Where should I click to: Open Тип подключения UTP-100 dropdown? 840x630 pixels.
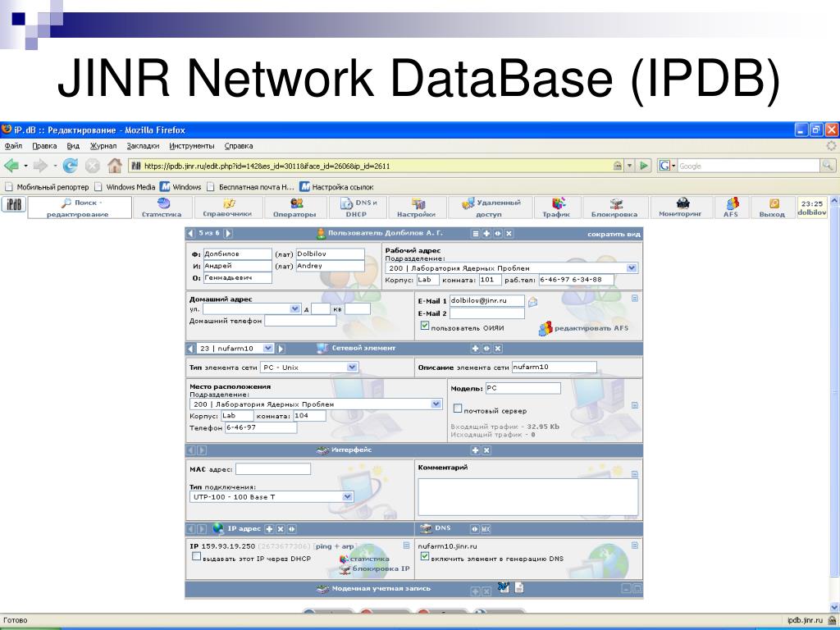point(348,496)
